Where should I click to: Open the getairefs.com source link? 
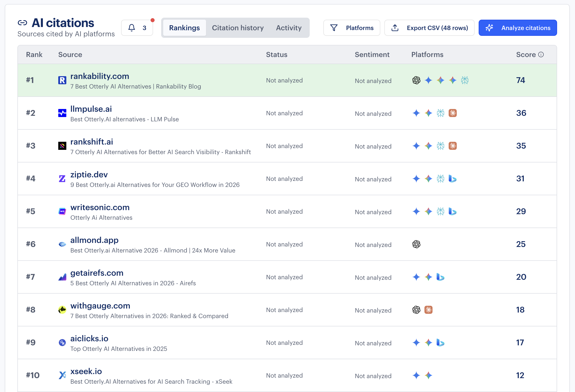97,273
